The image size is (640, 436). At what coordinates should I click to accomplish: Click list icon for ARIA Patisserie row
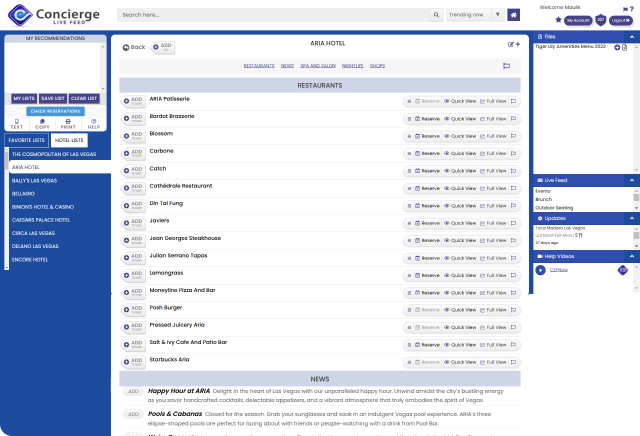(409, 101)
